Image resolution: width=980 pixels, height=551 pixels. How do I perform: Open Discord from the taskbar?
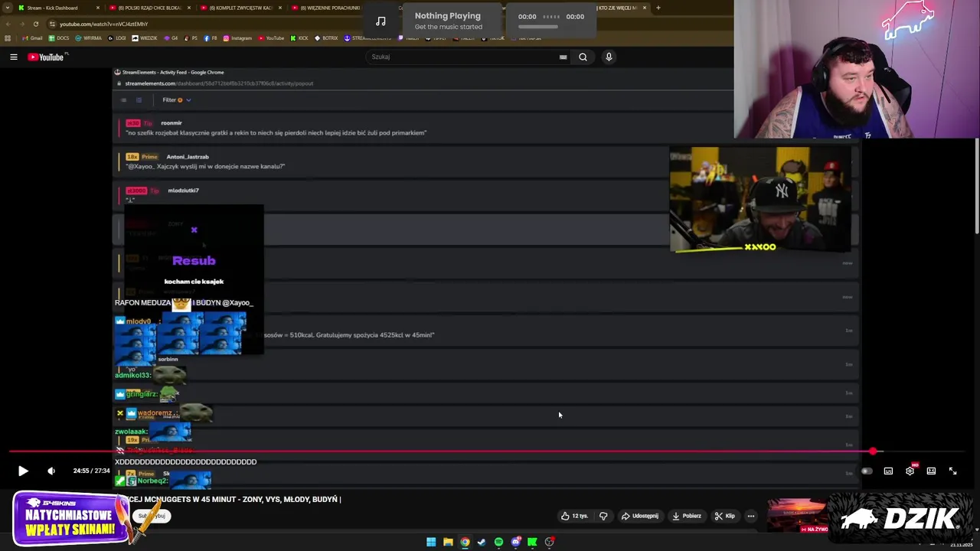pyautogui.click(x=515, y=542)
